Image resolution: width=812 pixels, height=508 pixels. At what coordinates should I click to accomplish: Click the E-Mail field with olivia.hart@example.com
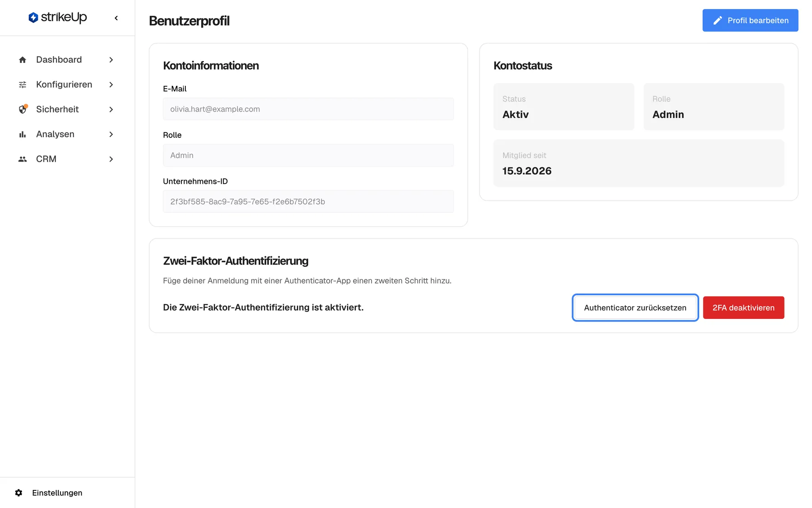(308, 109)
